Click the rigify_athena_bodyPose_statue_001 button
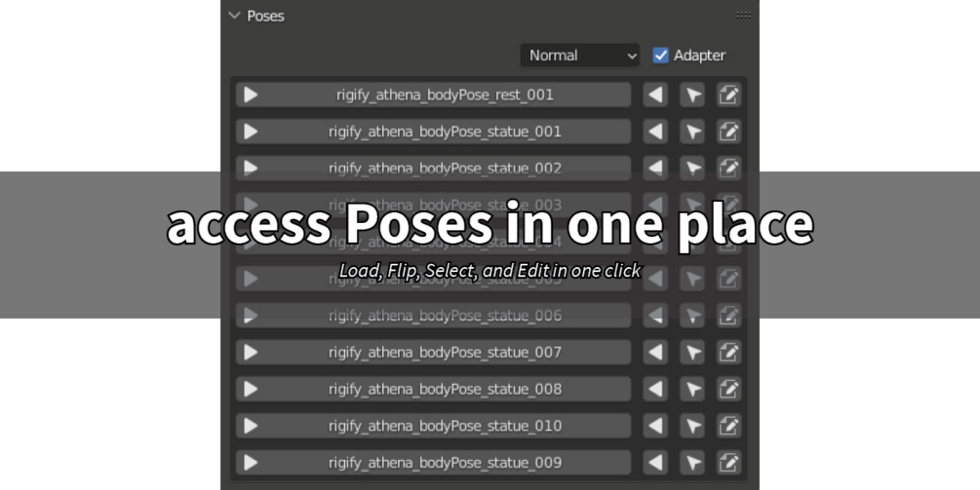 445,132
